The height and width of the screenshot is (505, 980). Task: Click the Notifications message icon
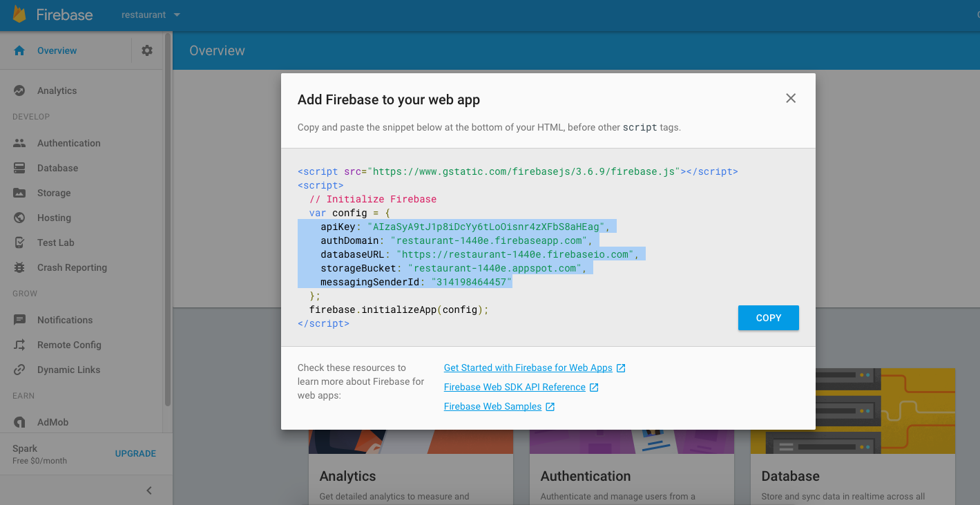click(x=19, y=320)
